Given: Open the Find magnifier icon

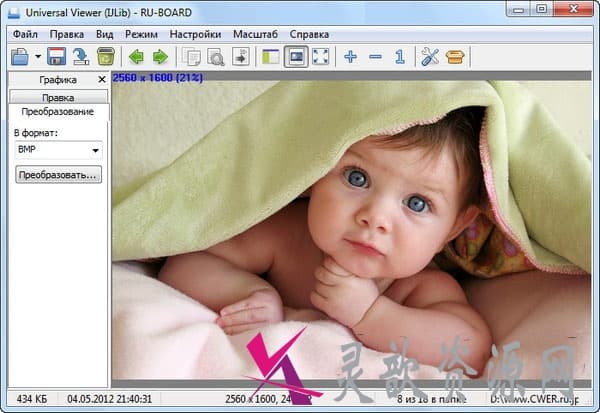Looking at the screenshot, I should click(215, 57).
